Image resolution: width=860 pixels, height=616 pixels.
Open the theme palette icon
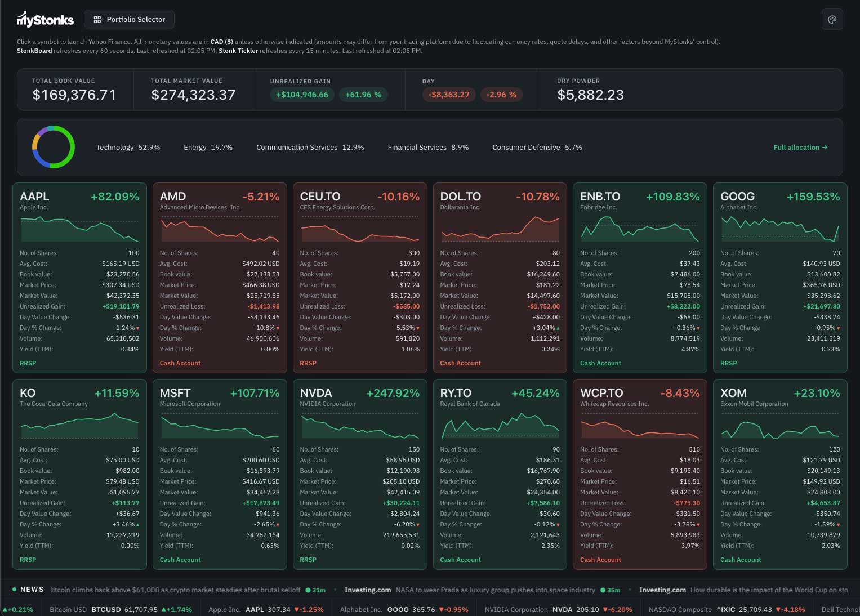pos(832,20)
